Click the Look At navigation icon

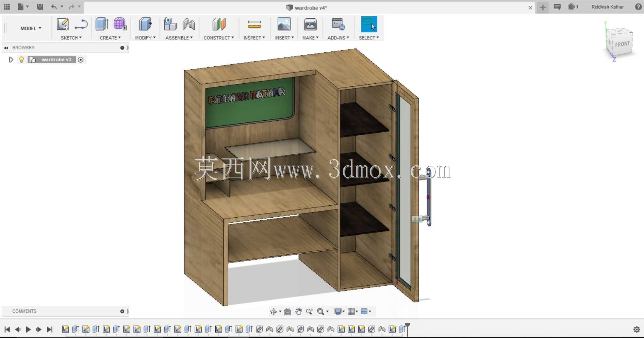point(287,311)
